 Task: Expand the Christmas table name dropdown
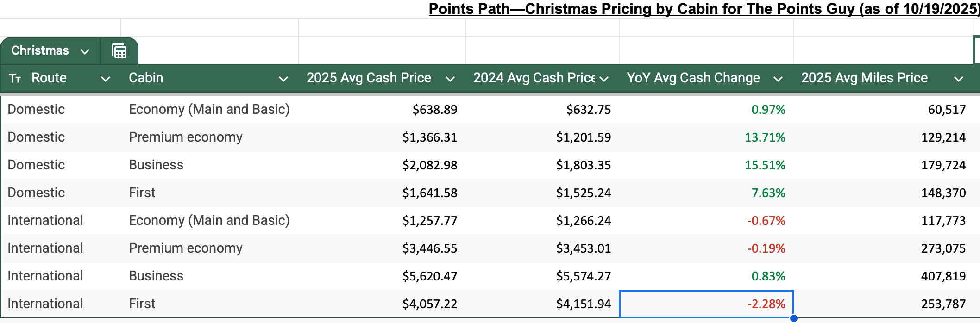[x=85, y=51]
